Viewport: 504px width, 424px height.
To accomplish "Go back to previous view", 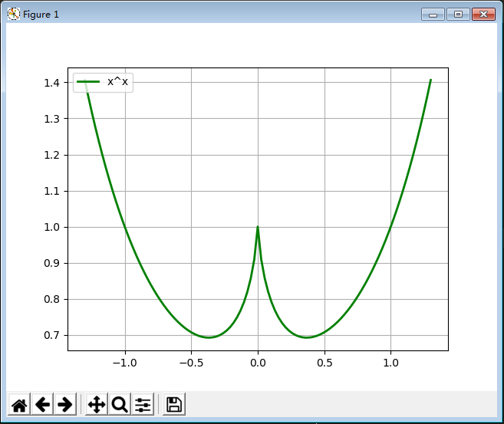I will (x=42, y=404).
